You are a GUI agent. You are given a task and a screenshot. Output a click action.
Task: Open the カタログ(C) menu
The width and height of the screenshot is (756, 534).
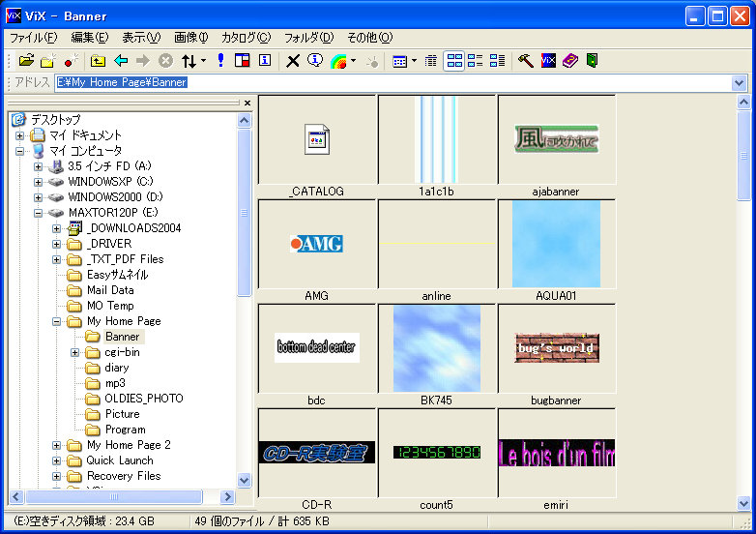pyautogui.click(x=246, y=38)
